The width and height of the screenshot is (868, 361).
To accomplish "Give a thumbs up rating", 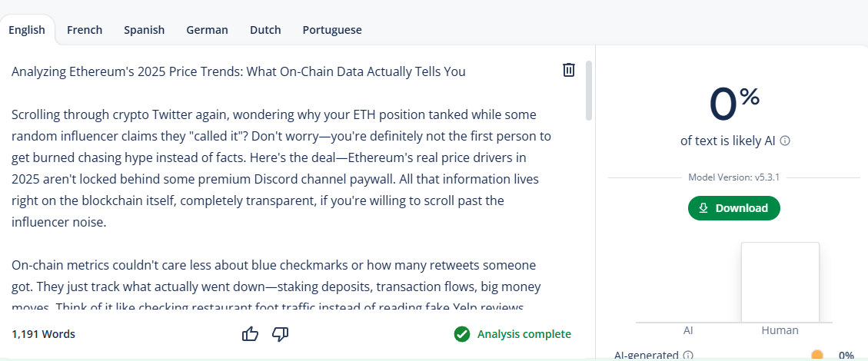I will [250, 334].
